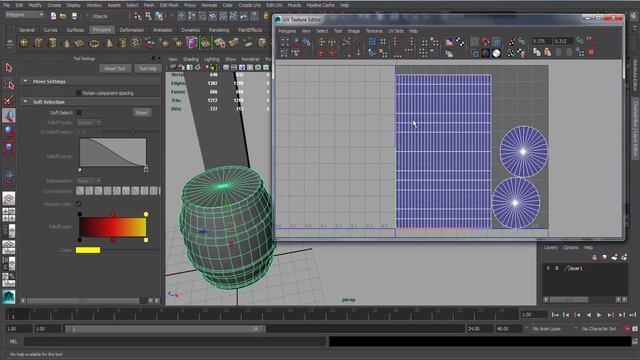Toggle image display icon in UV editor
640x360 pixels.
pyautogui.click(x=449, y=42)
